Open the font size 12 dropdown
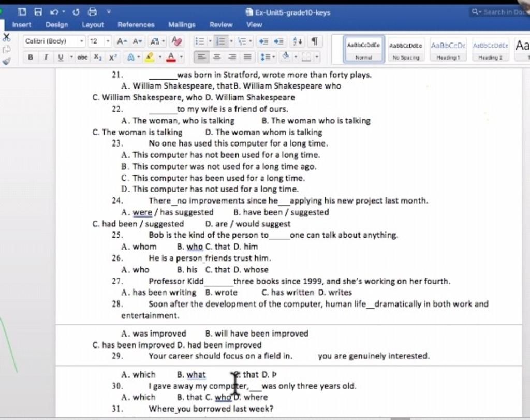Screen dimensions: 530x420 pos(108,41)
